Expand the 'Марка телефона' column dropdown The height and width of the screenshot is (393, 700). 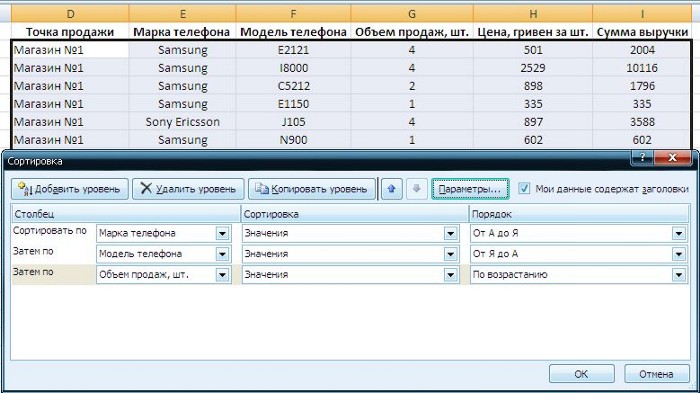coord(222,234)
